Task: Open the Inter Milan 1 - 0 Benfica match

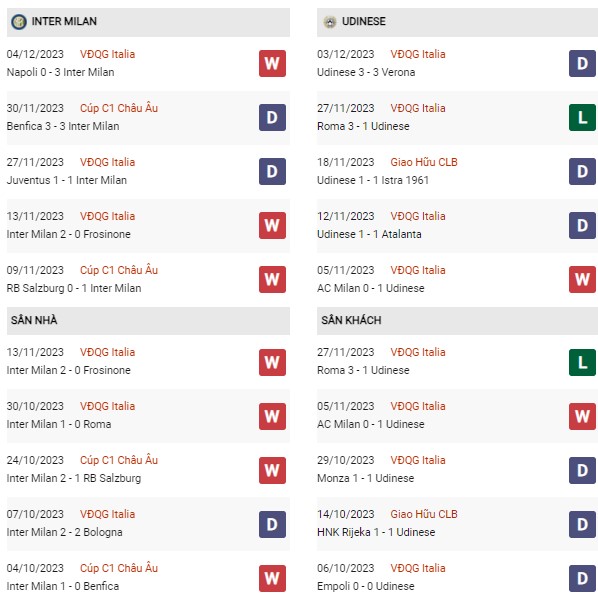Action: [x=63, y=586]
